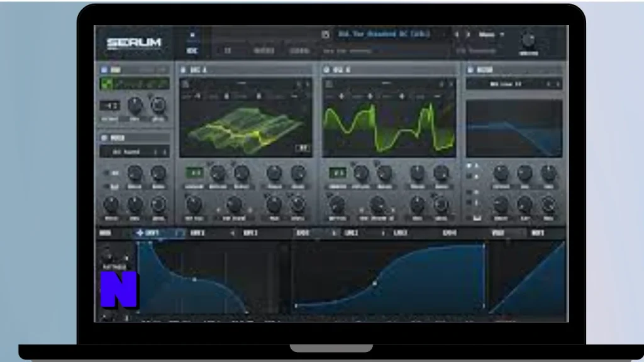Open the OSC B wavetable editor icon
The image size is (644, 362).
pyautogui.click(x=329, y=84)
